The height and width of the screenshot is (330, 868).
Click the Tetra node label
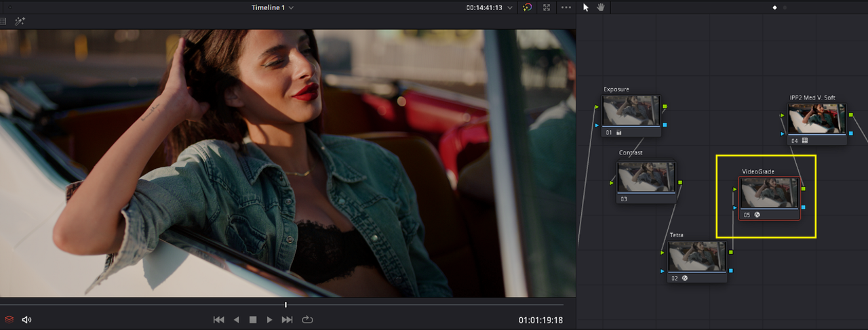677,235
